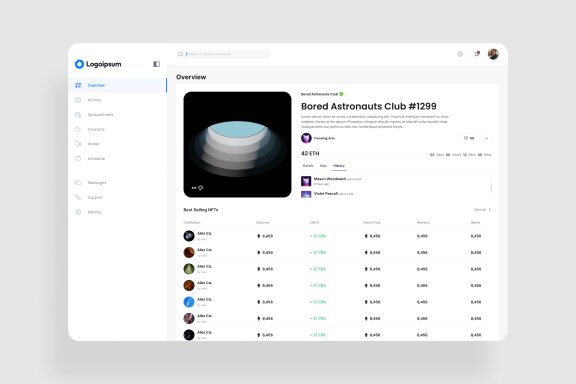This screenshot has height=384, width=576.
Task: Click the small round icon on the NFT artwork
Action: click(201, 188)
